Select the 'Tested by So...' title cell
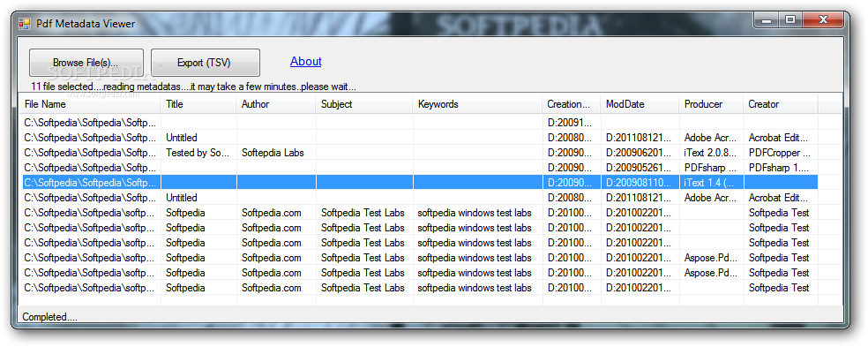 199,153
